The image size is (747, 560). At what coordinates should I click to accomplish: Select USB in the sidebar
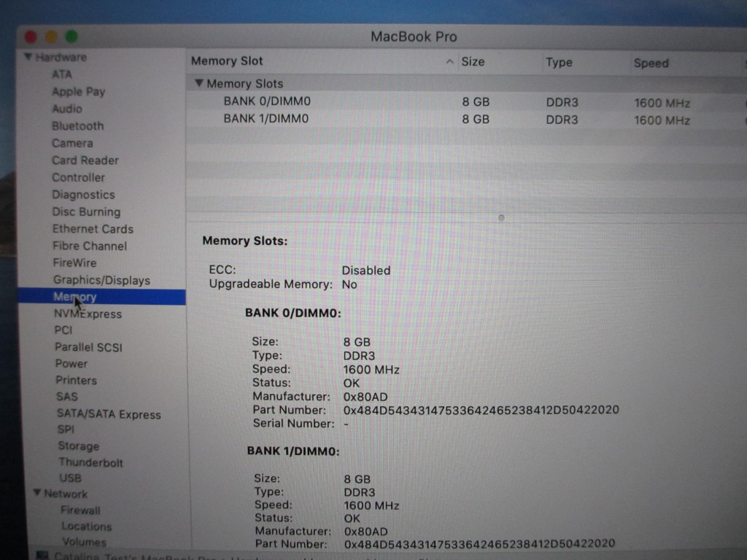point(70,478)
